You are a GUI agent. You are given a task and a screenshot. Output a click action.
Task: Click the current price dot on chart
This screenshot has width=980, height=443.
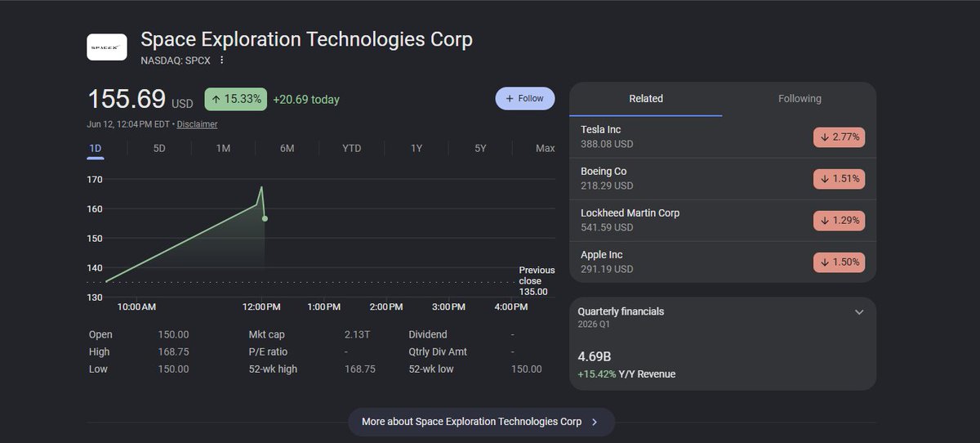pyautogui.click(x=265, y=218)
